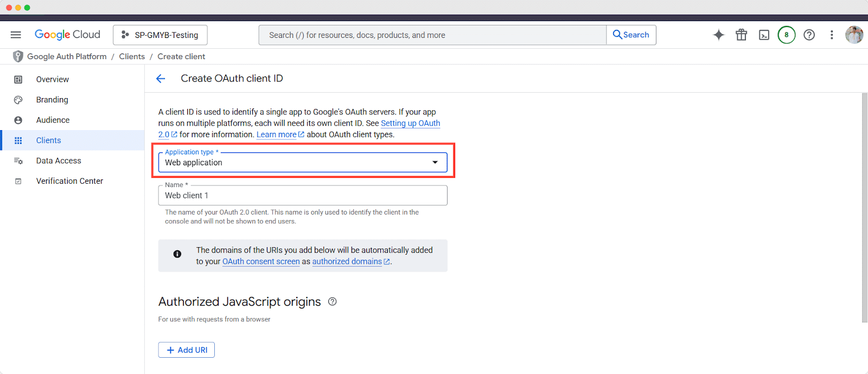The height and width of the screenshot is (374, 868).
Task: Go to Clients breadcrumb
Action: click(132, 56)
